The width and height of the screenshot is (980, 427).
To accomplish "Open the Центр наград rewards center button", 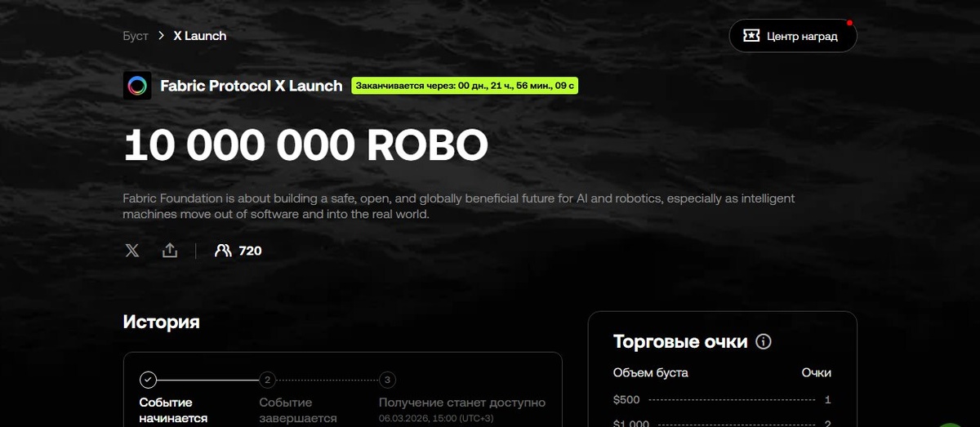I will pyautogui.click(x=793, y=36).
